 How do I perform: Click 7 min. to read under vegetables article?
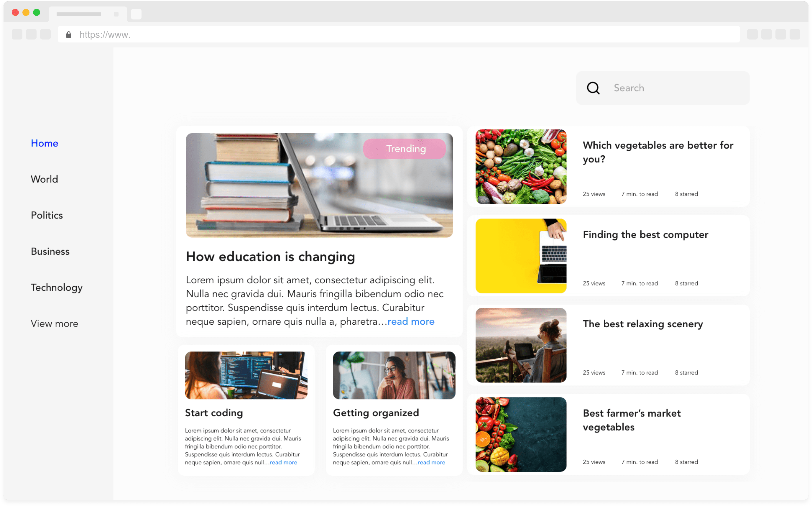[639, 194]
